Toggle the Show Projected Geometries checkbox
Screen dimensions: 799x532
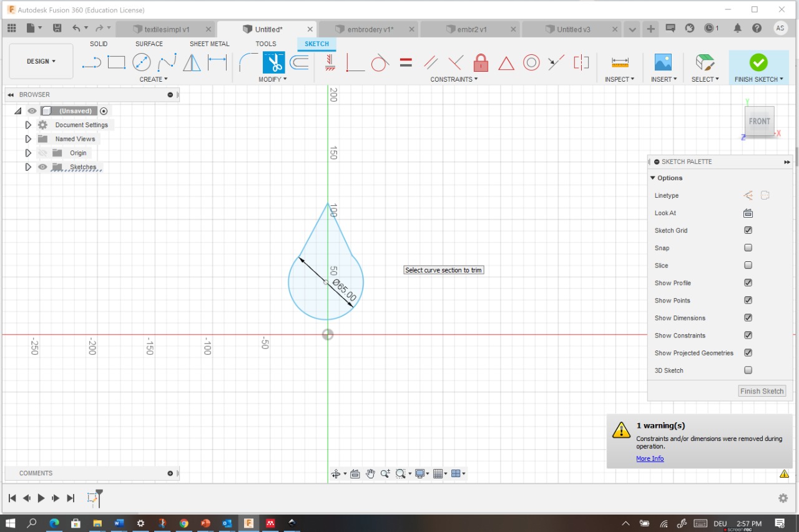click(748, 352)
